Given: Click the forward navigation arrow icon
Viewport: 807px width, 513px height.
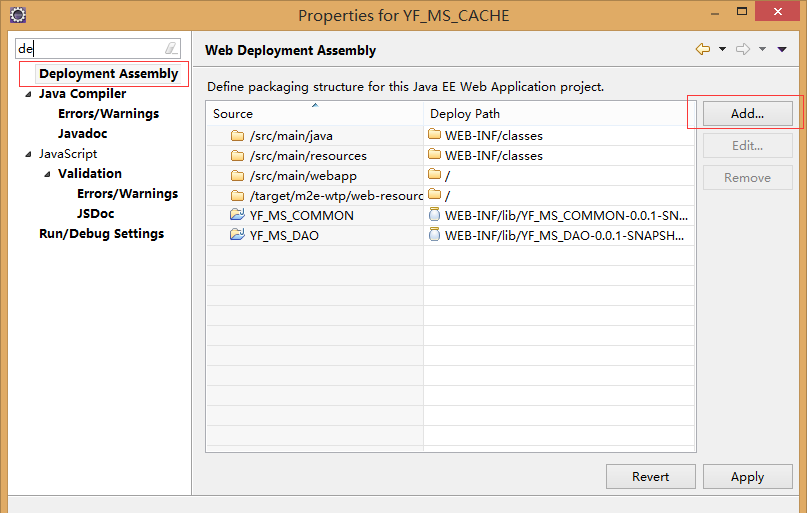Looking at the screenshot, I should 743,49.
